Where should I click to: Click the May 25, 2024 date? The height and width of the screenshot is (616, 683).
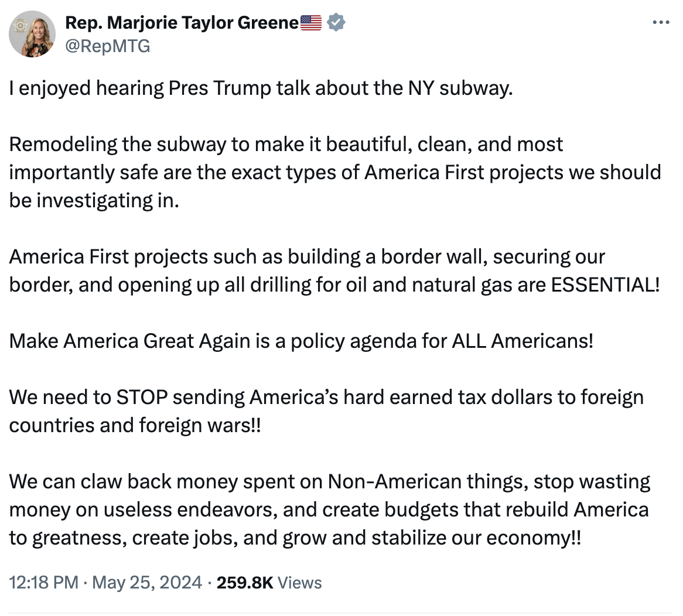click(x=147, y=583)
